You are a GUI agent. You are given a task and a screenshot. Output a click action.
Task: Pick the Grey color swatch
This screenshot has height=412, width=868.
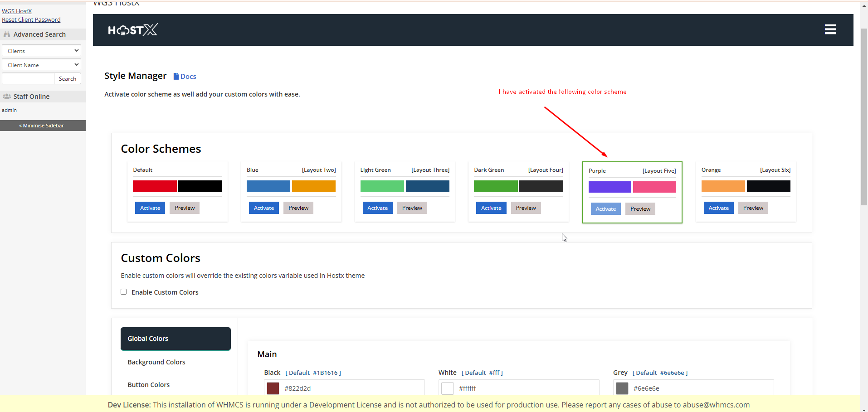622,388
